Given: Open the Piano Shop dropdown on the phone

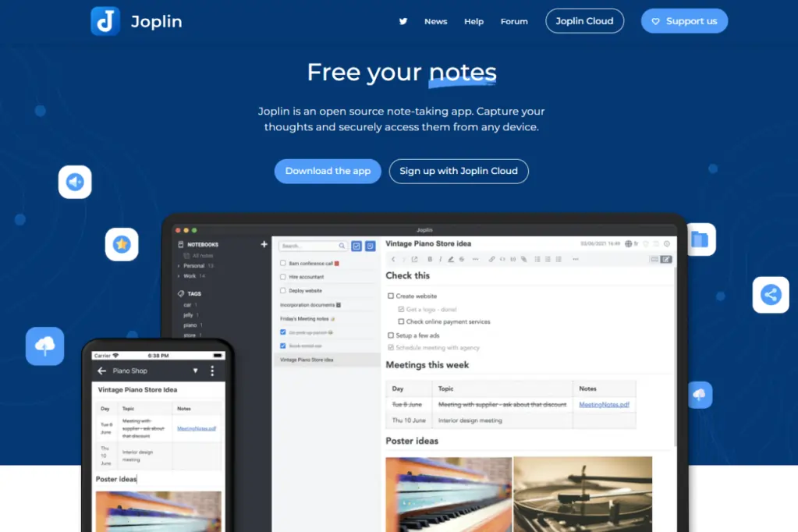Looking at the screenshot, I should 196,371.
